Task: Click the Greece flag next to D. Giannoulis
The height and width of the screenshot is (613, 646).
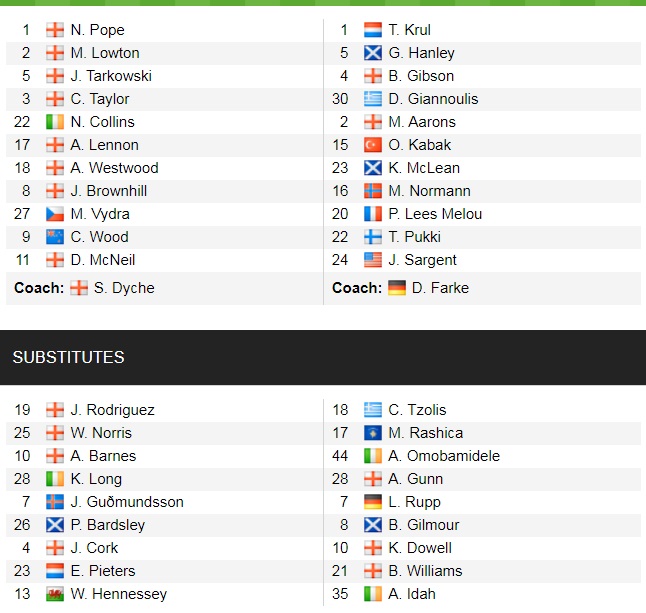Action: (x=372, y=99)
